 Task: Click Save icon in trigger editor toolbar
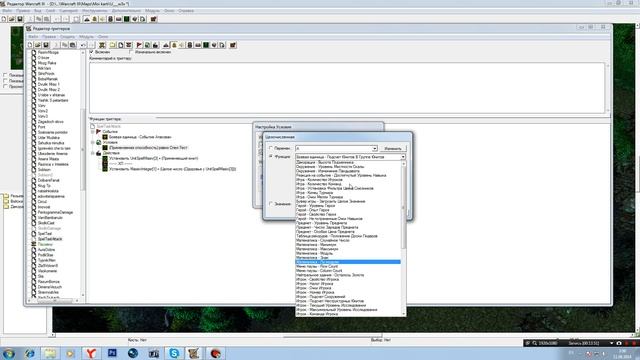pos(46,45)
